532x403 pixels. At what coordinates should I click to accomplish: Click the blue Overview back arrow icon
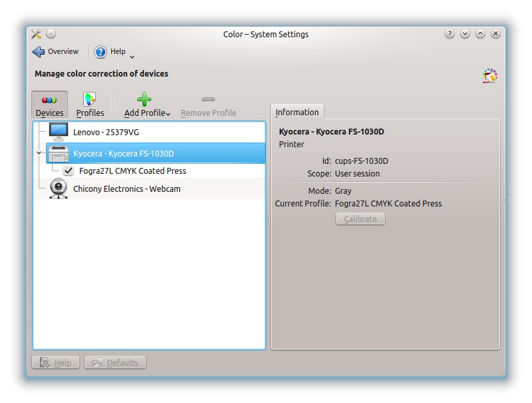tap(39, 51)
